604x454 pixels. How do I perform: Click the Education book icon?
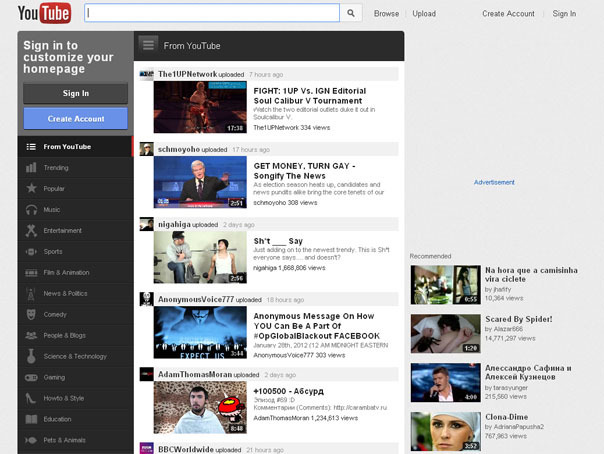pyautogui.click(x=31, y=419)
